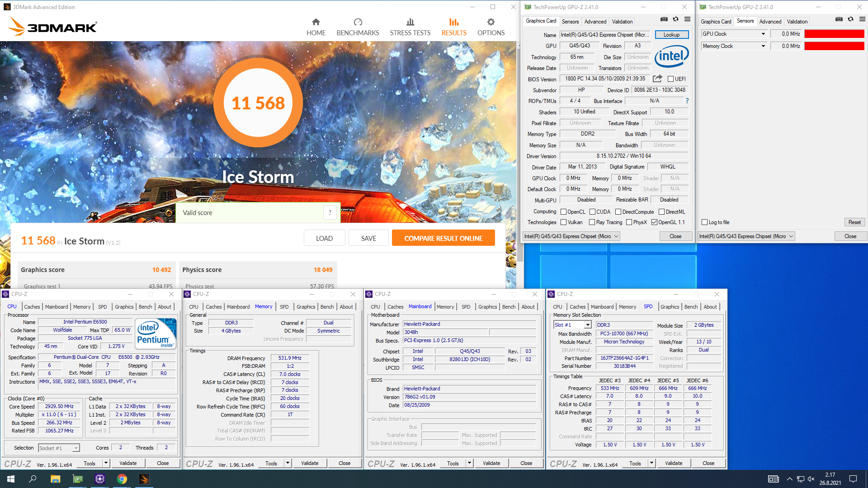Expand Tools dropdown arrow in CPU-Z Memory window
The height and width of the screenshot is (488, 868).
pos(288,463)
